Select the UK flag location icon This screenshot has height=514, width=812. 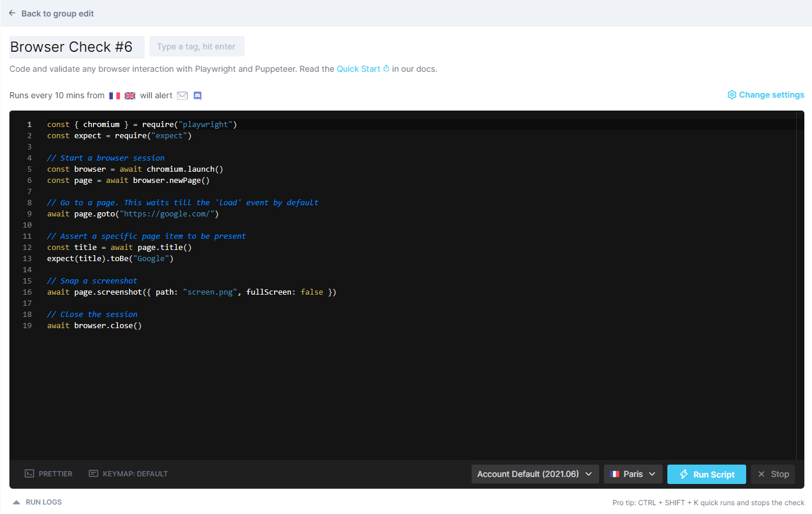point(130,95)
